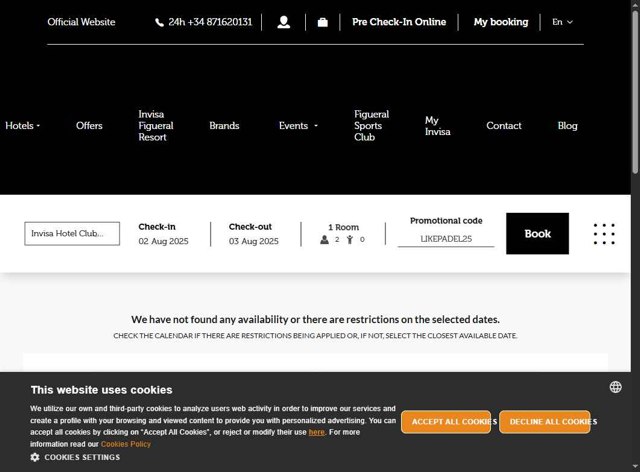640x472 pixels.
Task: Click the 'This website uses cookies' heading
Action: click(102, 390)
